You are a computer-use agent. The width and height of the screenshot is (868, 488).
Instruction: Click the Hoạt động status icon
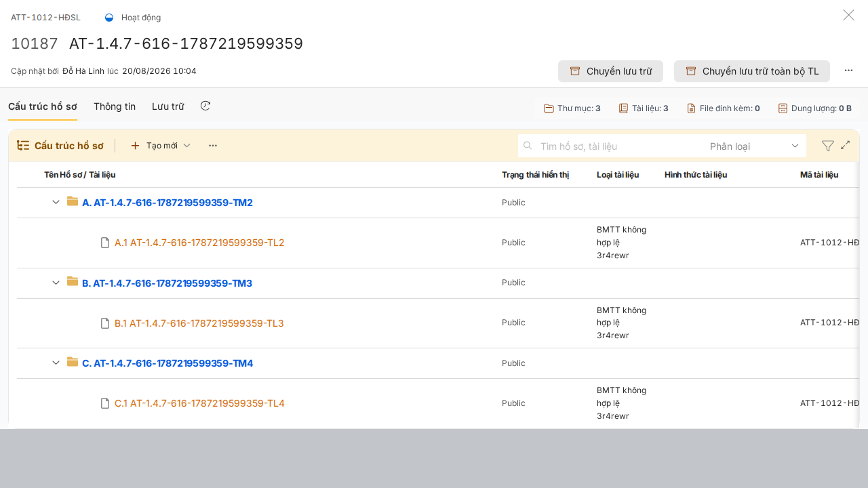tap(109, 18)
